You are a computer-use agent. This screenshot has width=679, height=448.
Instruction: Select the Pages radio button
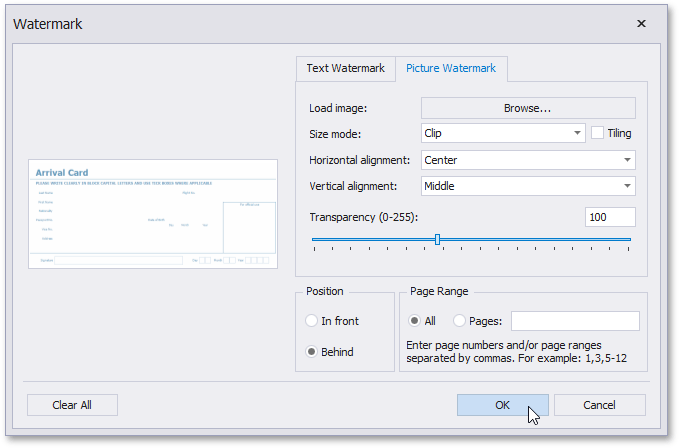pos(460,321)
